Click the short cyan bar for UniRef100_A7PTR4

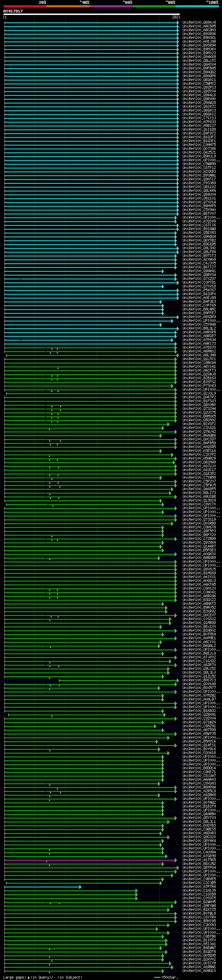43,886
